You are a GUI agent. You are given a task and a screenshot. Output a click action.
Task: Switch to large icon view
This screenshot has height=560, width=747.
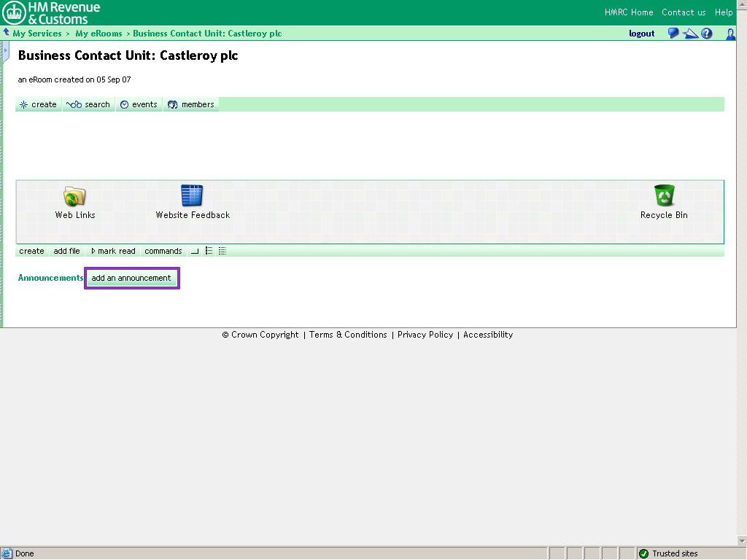[x=193, y=251]
